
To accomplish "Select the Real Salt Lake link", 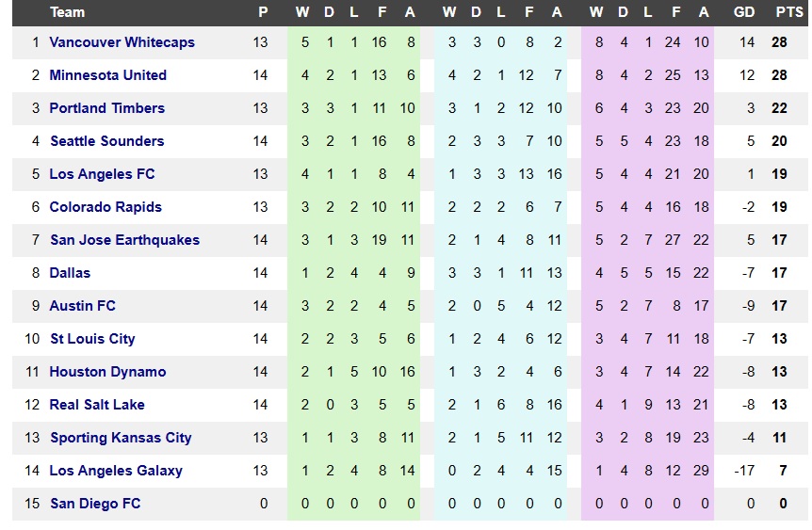I will click(x=97, y=405).
